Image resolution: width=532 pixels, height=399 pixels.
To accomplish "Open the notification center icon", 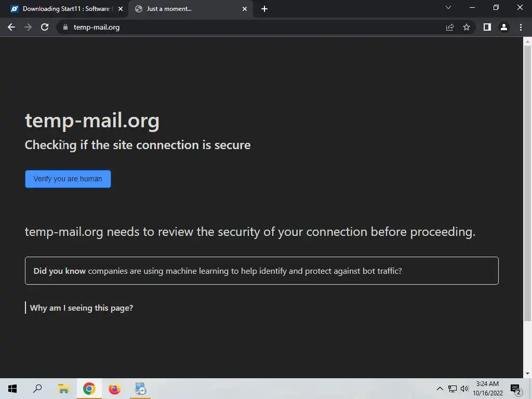I will (516, 389).
